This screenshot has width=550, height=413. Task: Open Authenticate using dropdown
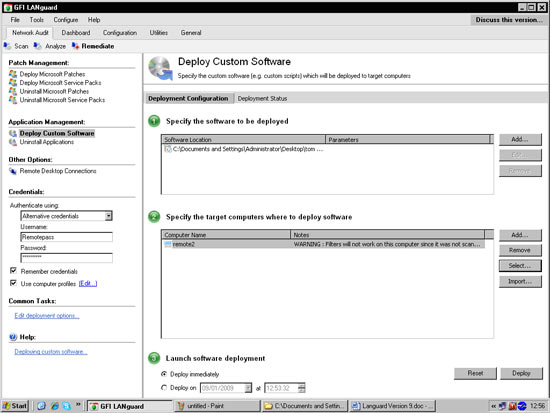(x=109, y=216)
